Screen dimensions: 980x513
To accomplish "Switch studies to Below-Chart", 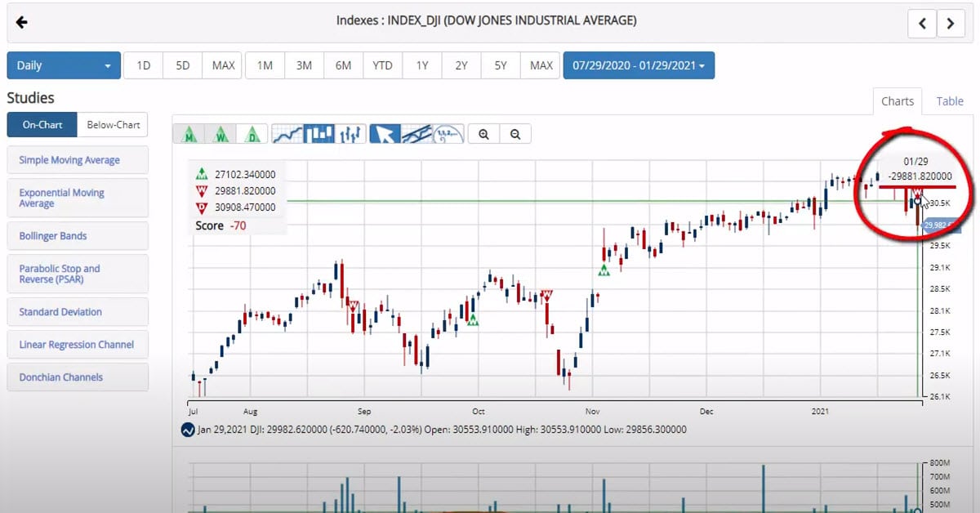I will coord(114,125).
